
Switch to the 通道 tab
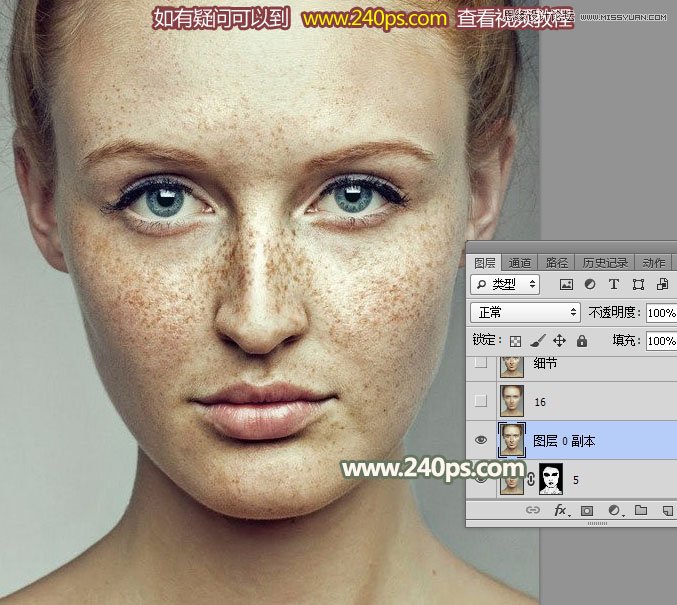pyautogui.click(x=520, y=263)
